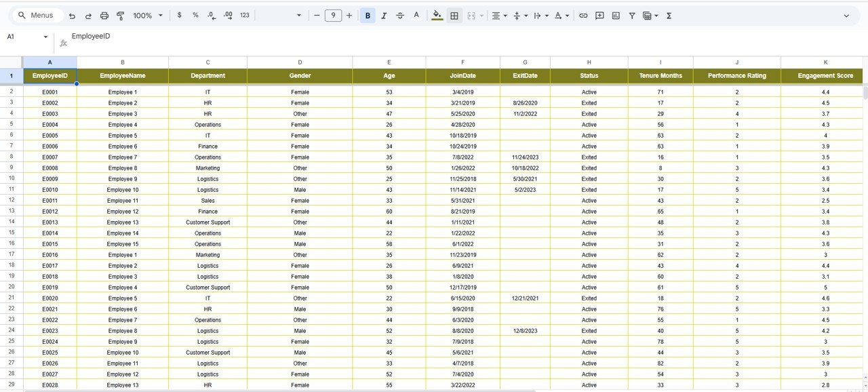Open the Print dialog icon
Viewport: 868px width, 392px height.
tap(104, 15)
